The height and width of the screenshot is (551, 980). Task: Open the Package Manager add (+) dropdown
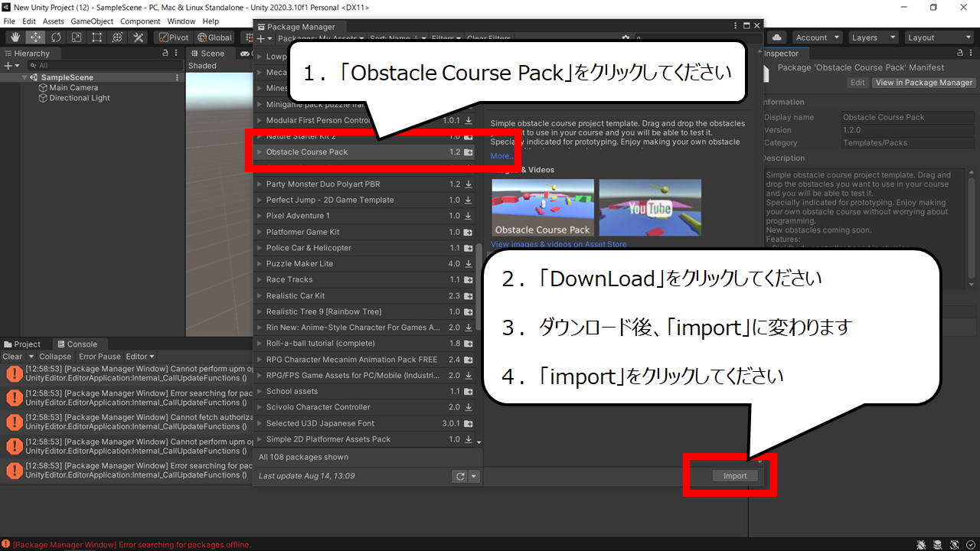click(264, 38)
